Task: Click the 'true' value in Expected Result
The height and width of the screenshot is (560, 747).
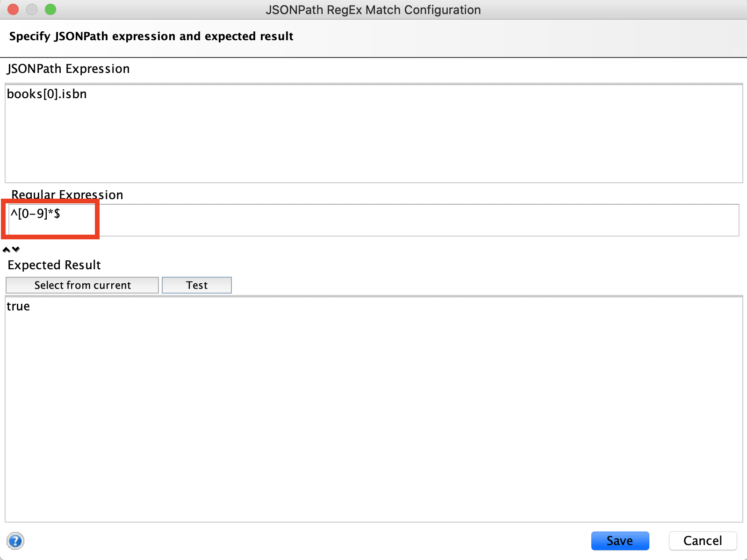Action: [x=18, y=306]
